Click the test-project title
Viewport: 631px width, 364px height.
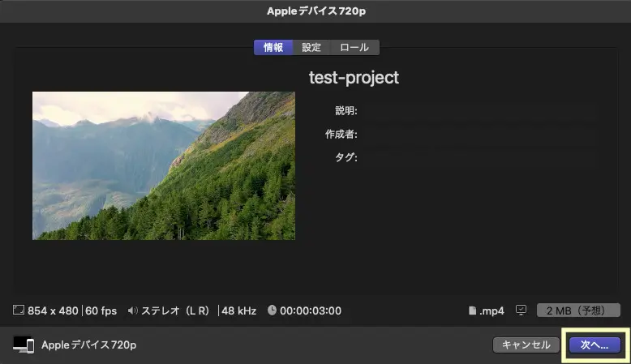(354, 78)
